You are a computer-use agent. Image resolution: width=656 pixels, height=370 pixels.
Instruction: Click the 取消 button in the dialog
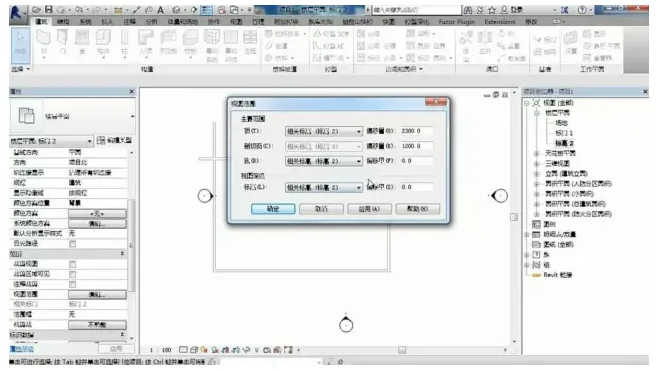321,209
